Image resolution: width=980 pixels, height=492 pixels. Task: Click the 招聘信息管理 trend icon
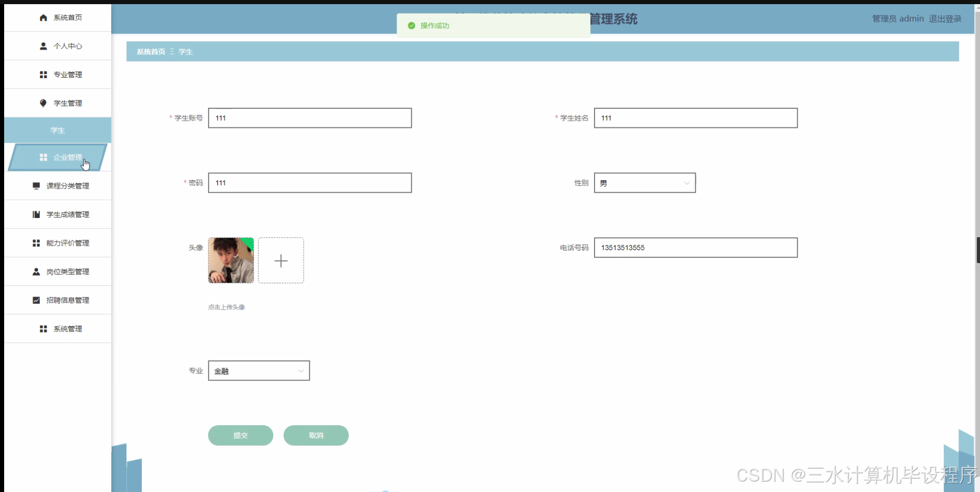pyautogui.click(x=36, y=300)
